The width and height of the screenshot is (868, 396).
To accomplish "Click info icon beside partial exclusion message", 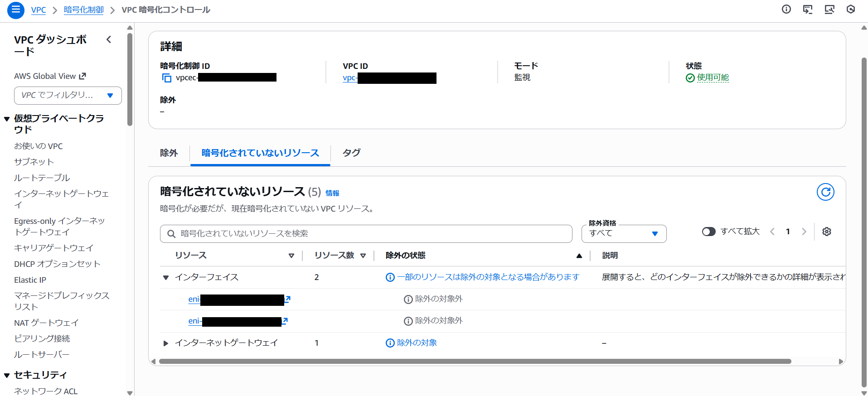I will pyautogui.click(x=390, y=277).
